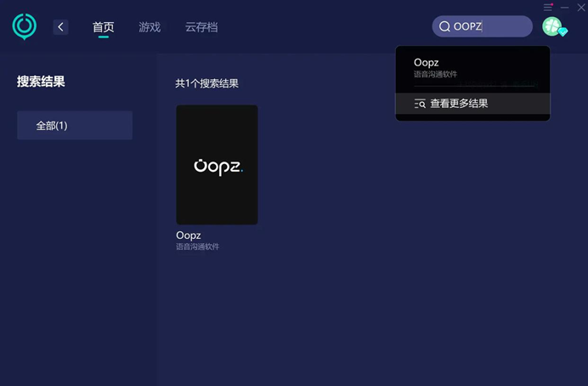Open the user avatar profile
Screen dimensions: 588x386
point(552,26)
